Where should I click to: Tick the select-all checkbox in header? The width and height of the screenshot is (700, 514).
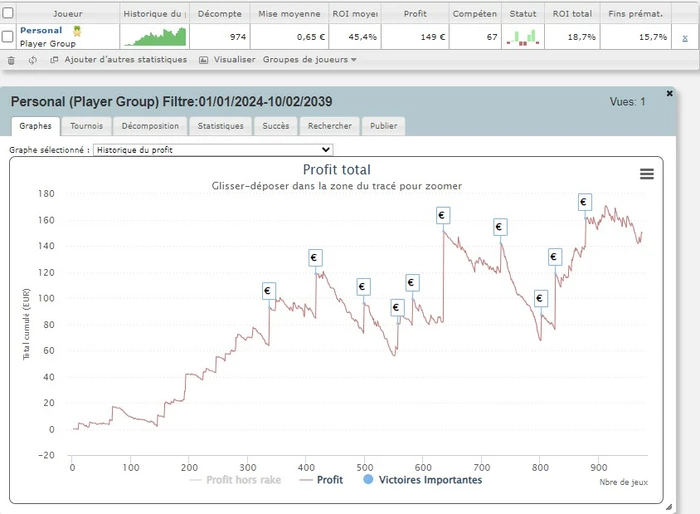[8, 13]
